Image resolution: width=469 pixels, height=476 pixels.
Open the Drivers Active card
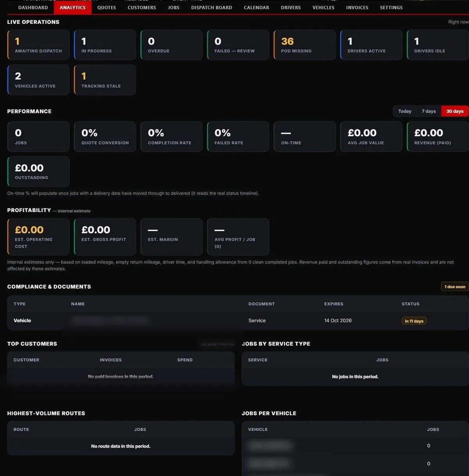(x=371, y=45)
